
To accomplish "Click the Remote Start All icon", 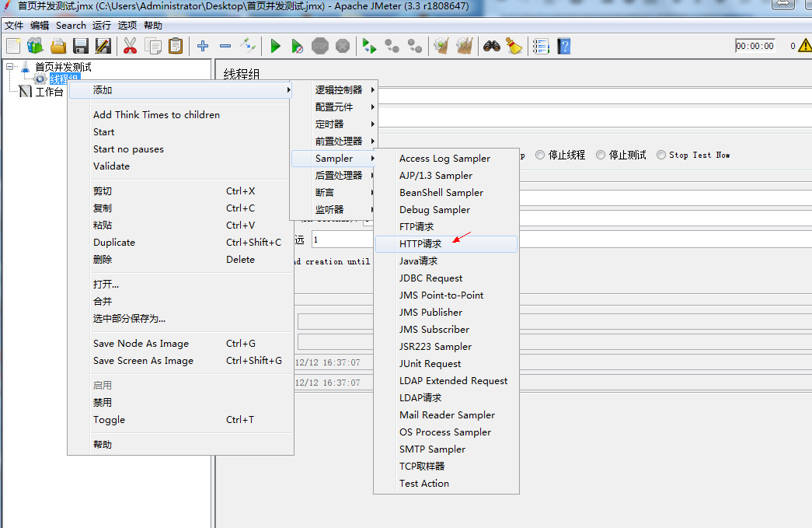I will tap(369, 46).
